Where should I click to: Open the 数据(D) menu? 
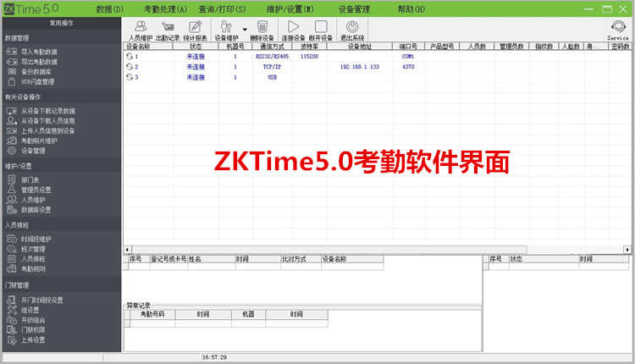pyautogui.click(x=110, y=9)
